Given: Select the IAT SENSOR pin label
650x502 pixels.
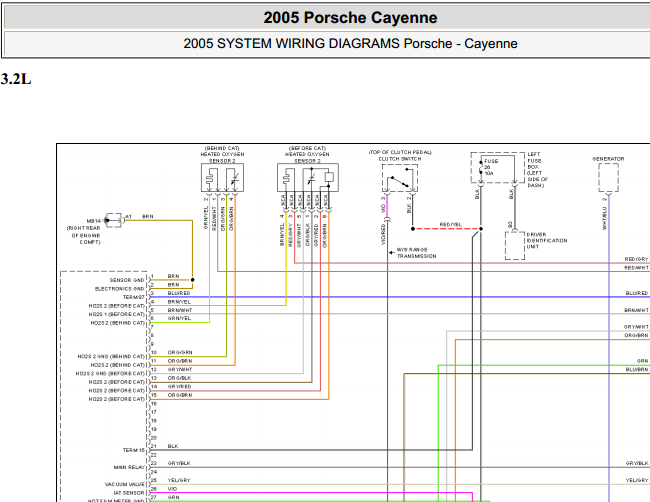Looking at the screenshot, I should click(x=129, y=493).
